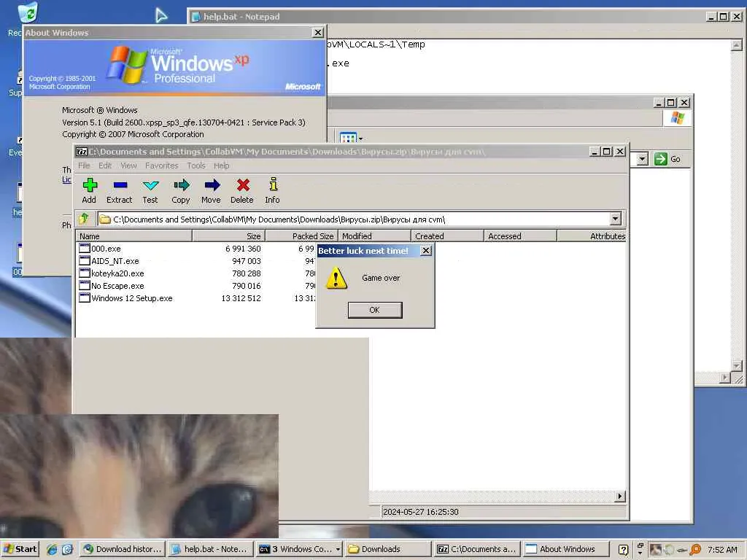Click the Start button
This screenshot has width=747, height=560.
point(20,549)
